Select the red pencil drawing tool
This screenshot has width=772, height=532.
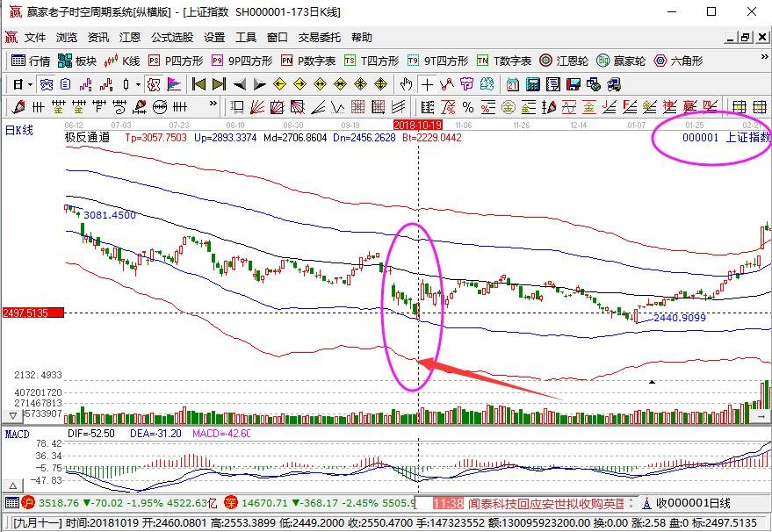(18, 107)
